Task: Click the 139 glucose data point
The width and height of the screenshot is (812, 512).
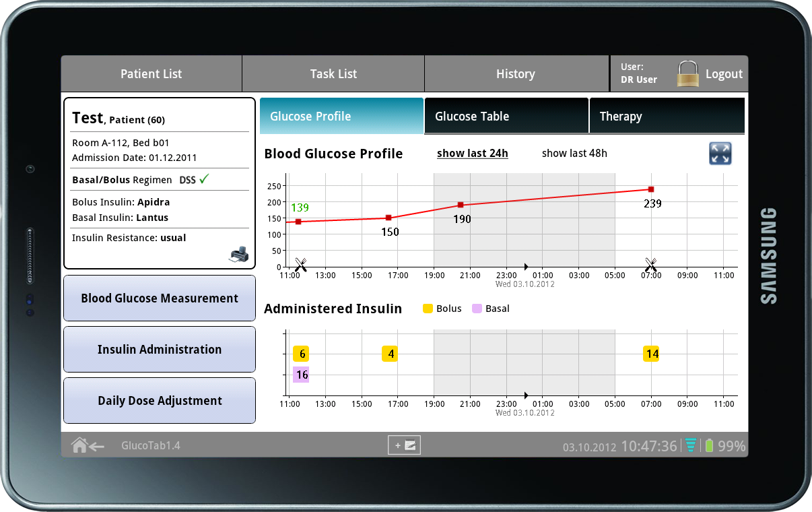Action: pos(298,222)
